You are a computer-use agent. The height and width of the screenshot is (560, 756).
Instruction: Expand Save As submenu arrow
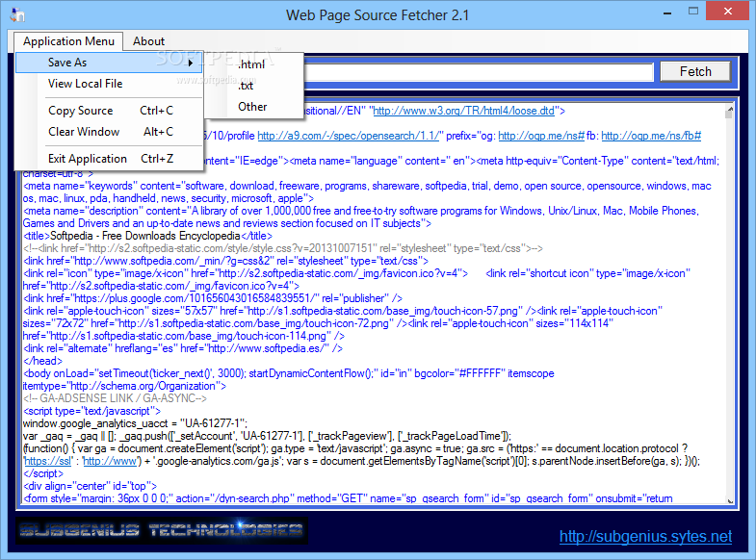[x=191, y=63]
